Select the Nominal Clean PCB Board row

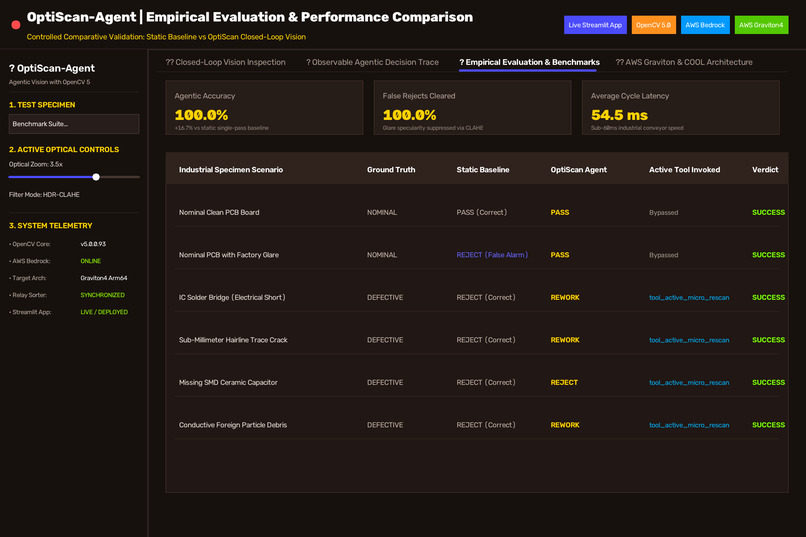477,212
